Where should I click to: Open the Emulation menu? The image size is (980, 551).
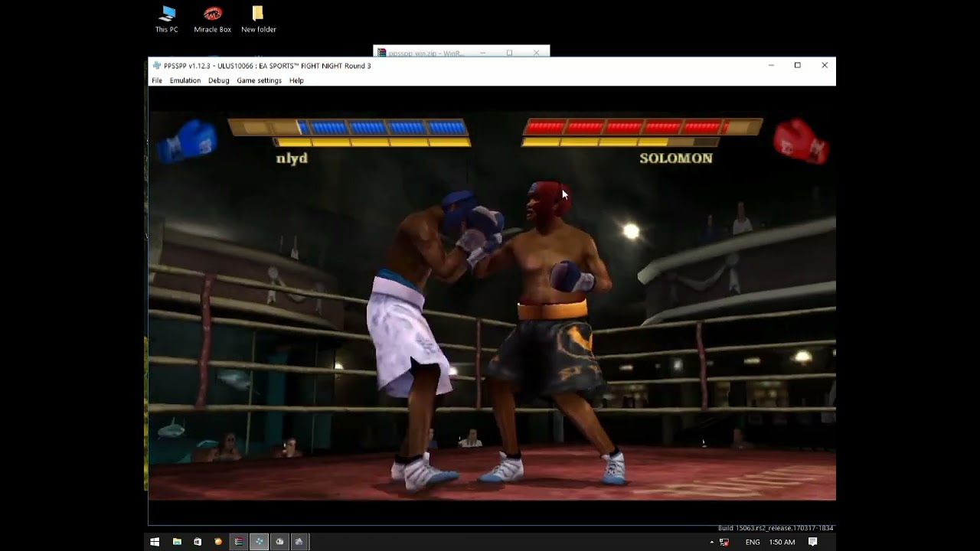[x=185, y=80]
